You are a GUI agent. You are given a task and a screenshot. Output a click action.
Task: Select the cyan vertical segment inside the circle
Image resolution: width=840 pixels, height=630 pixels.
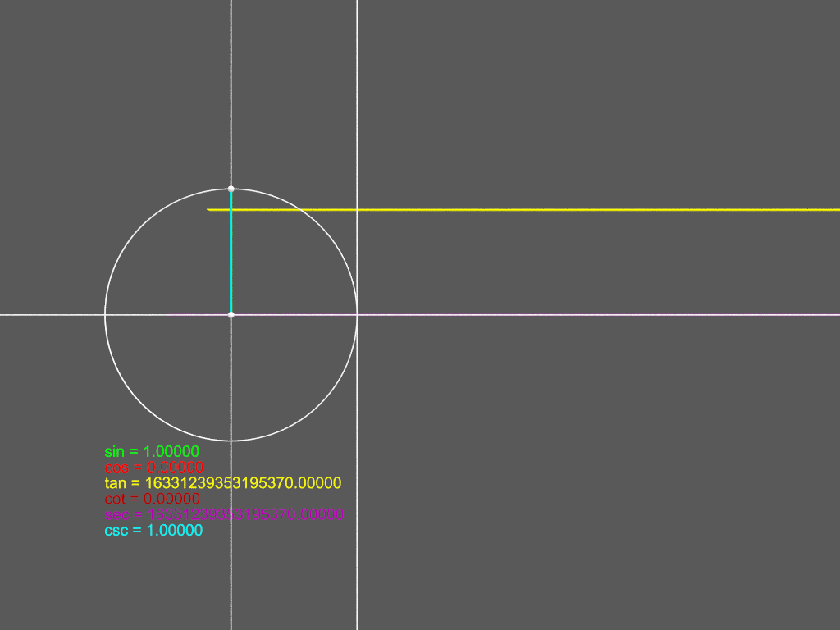coord(231,254)
